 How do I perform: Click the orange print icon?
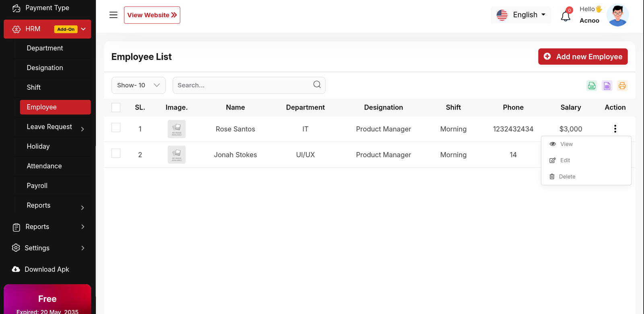pos(622,86)
